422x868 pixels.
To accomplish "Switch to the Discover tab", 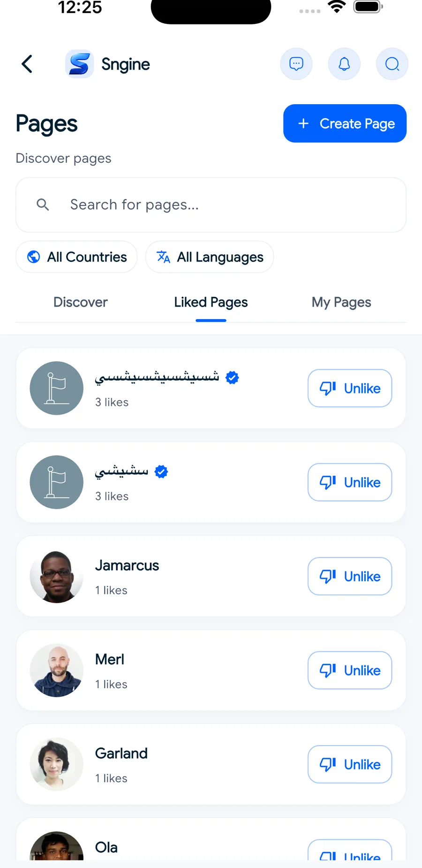I will tap(80, 302).
